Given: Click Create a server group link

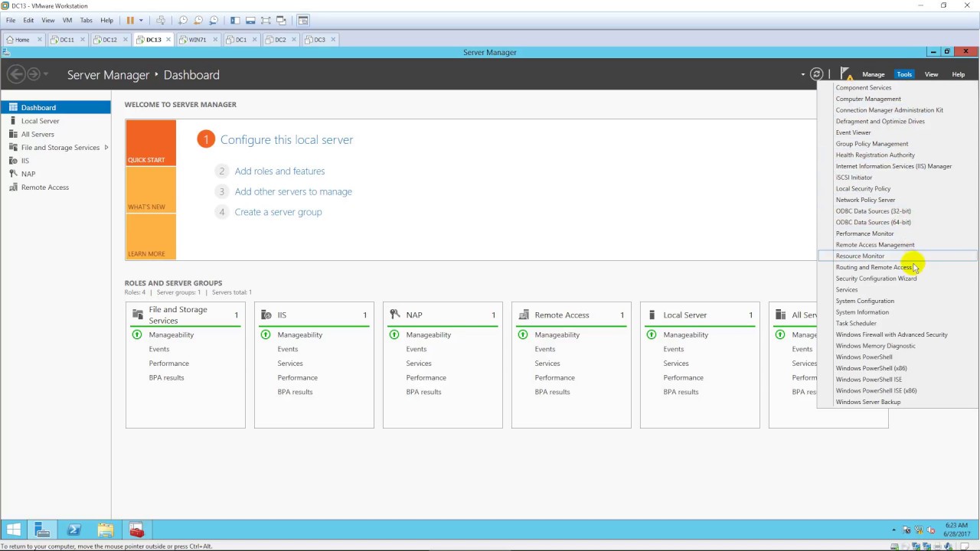Looking at the screenshot, I should pos(278,212).
